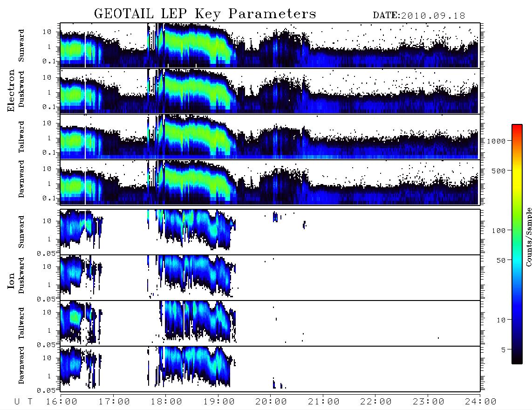Click the 50 color scale label
The image size is (532, 410).
[x=501, y=260]
